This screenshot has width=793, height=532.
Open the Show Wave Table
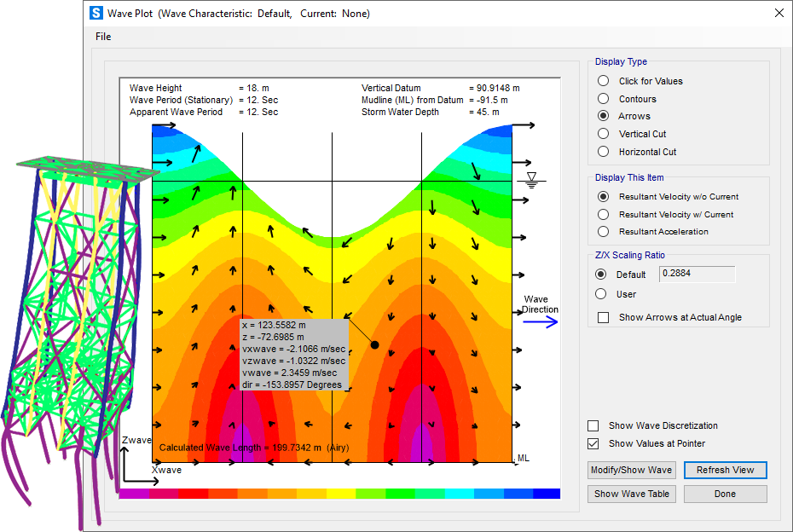pyautogui.click(x=631, y=494)
